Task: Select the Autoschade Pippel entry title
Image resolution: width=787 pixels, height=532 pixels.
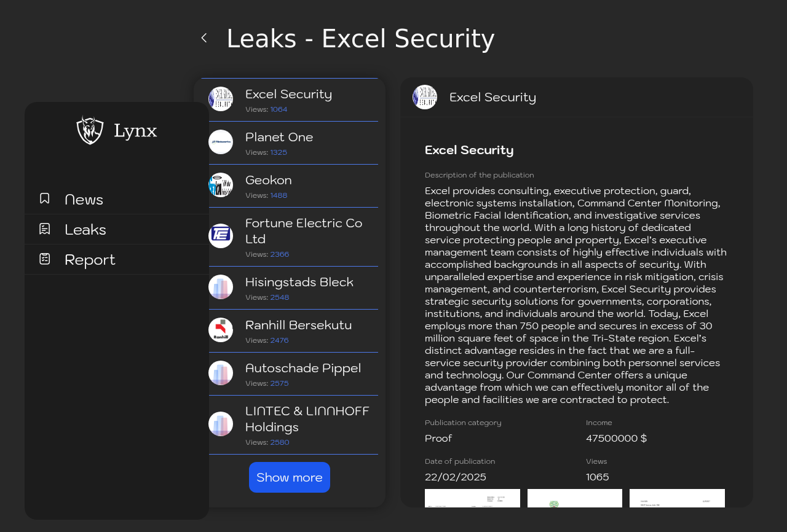Action: click(303, 368)
